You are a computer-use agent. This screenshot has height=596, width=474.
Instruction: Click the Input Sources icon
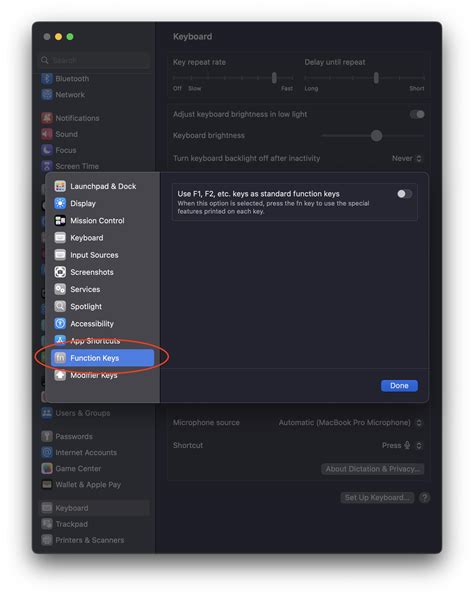point(60,255)
